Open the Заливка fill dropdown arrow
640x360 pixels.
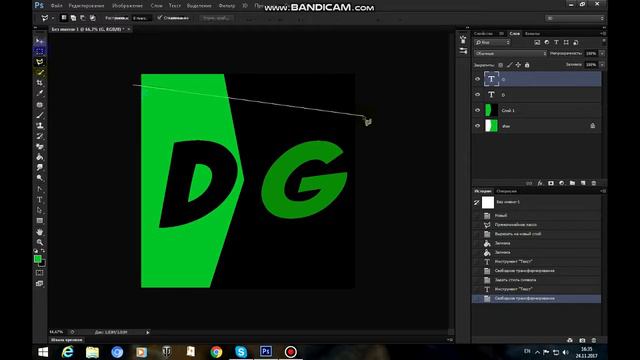(x=602, y=64)
